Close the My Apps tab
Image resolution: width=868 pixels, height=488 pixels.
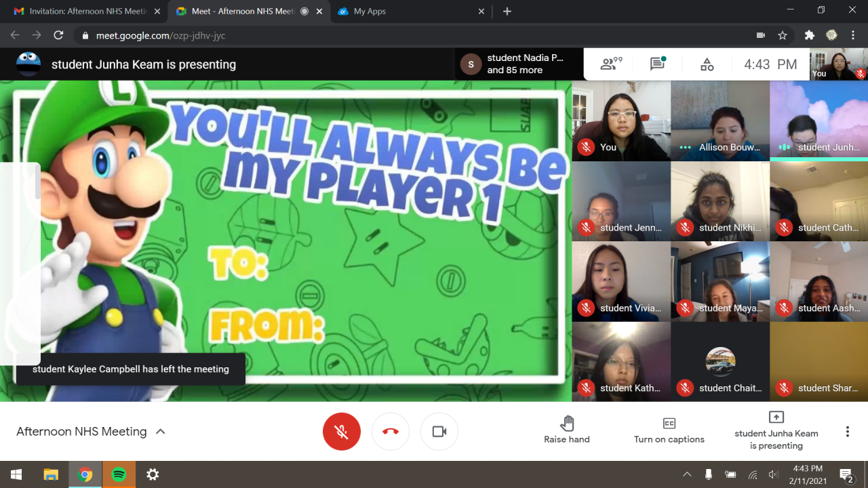(x=482, y=12)
